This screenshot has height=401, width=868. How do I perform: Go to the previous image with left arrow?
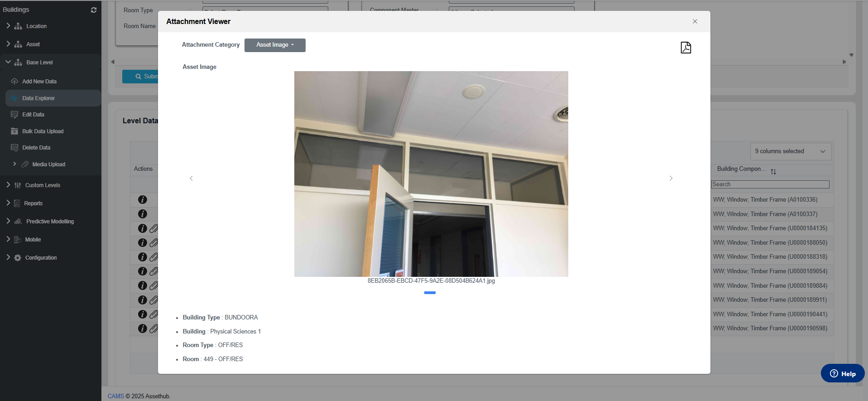coord(191,179)
